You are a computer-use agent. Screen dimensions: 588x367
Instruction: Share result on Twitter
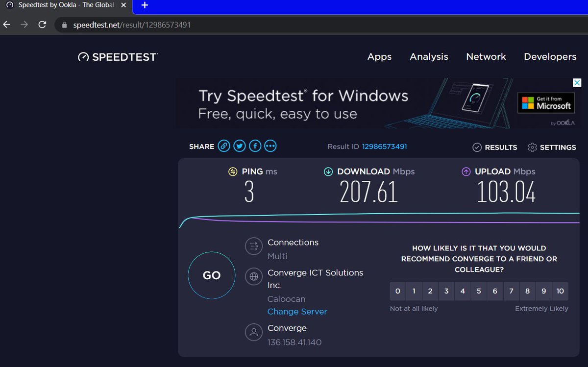coord(240,146)
